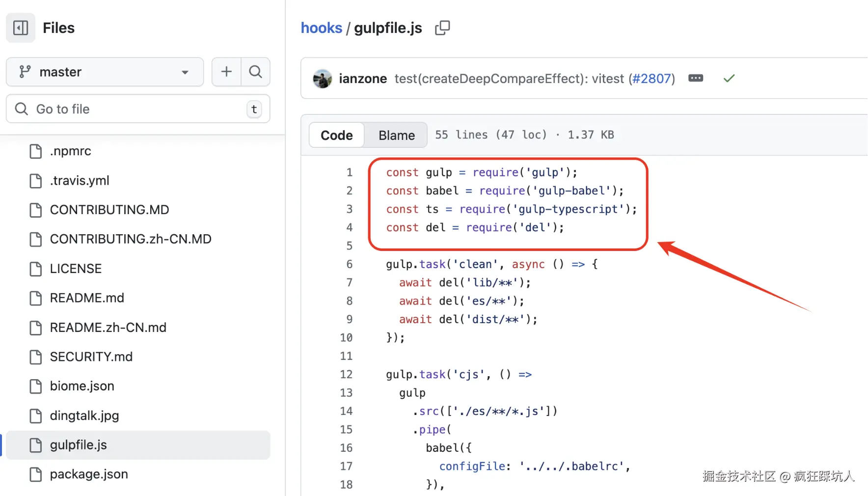
Task: Select line number 10 in the code
Action: pyautogui.click(x=346, y=338)
